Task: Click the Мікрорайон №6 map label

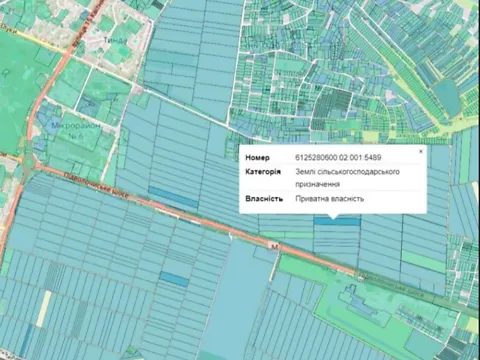Action: (x=76, y=130)
